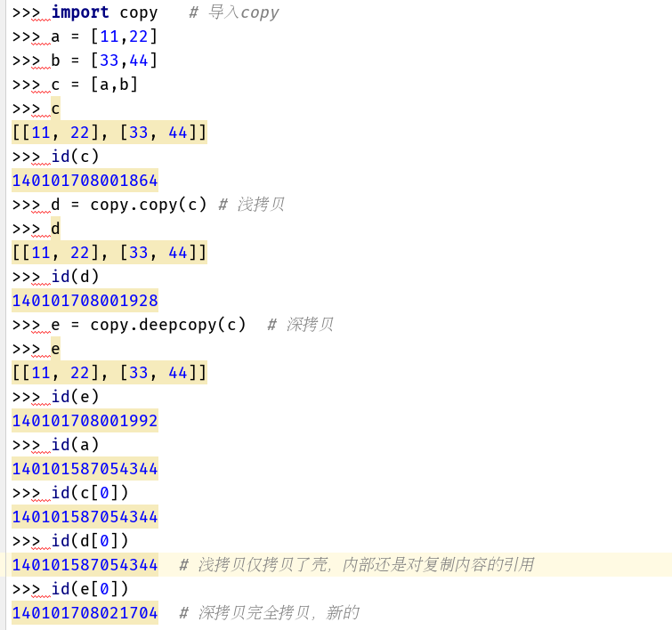The height and width of the screenshot is (630, 672).
Task: Click the output value 140101708001992
Action: coord(85,420)
